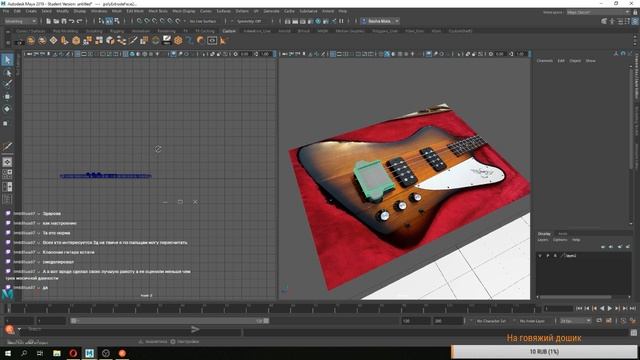Open the Windows menu
Screen dimensions: 640x360
(99, 11)
